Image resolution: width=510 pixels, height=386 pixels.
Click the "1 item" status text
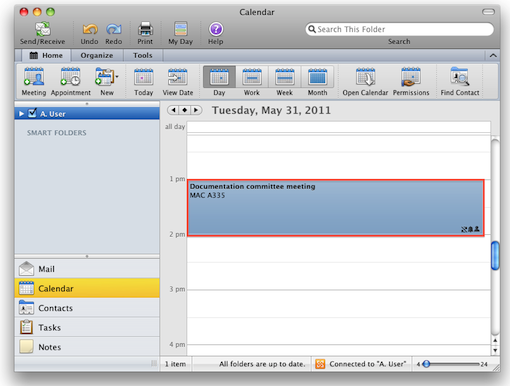(x=175, y=364)
